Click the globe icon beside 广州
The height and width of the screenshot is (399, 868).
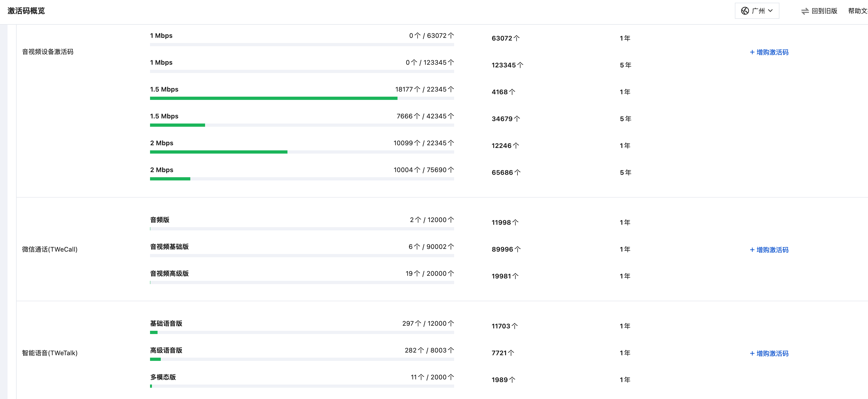pyautogui.click(x=745, y=11)
